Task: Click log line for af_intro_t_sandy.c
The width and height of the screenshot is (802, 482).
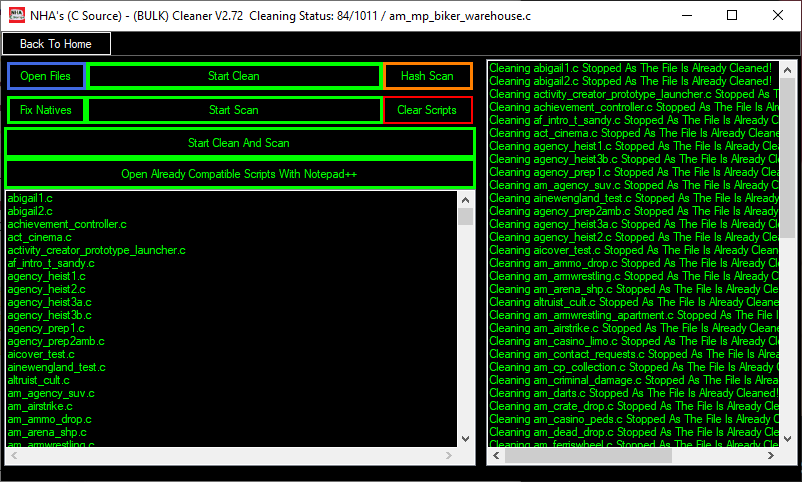Action: [634, 120]
